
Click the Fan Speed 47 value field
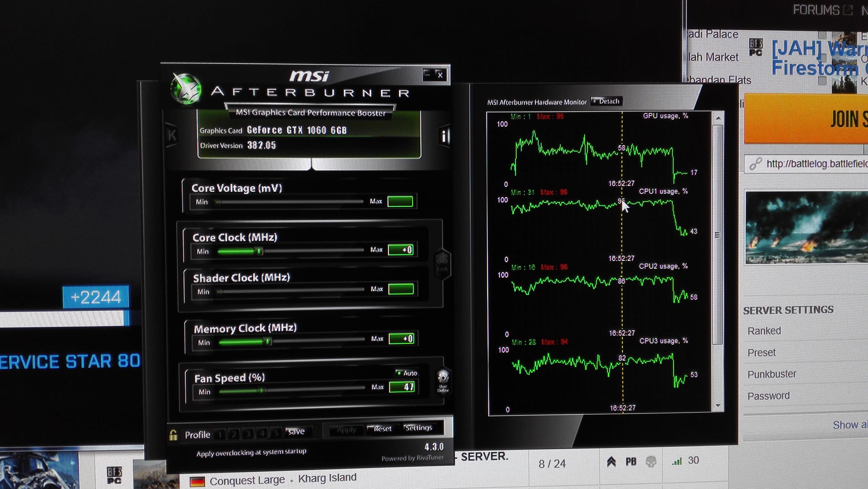point(403,387)
